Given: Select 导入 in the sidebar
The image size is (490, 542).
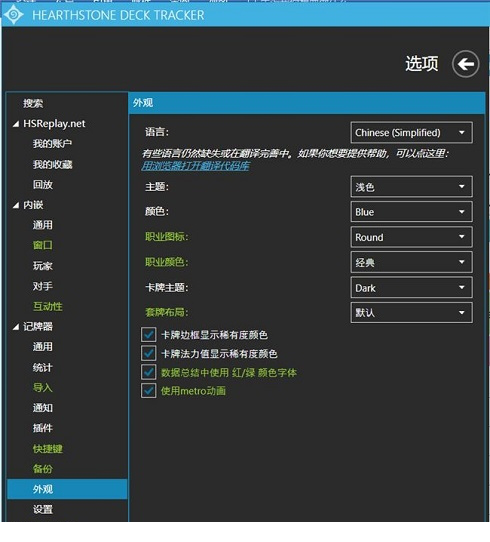Looking at the screenshot, I should (43, 387).
